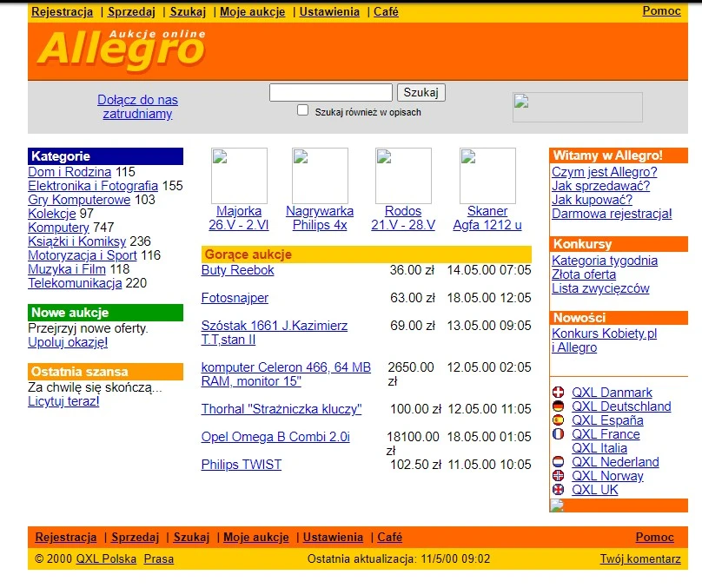The width and height of the screenshot is (702, 588).
Task: Select Moje aukcje in the navigation bar
Action: [x=252, y=12]
